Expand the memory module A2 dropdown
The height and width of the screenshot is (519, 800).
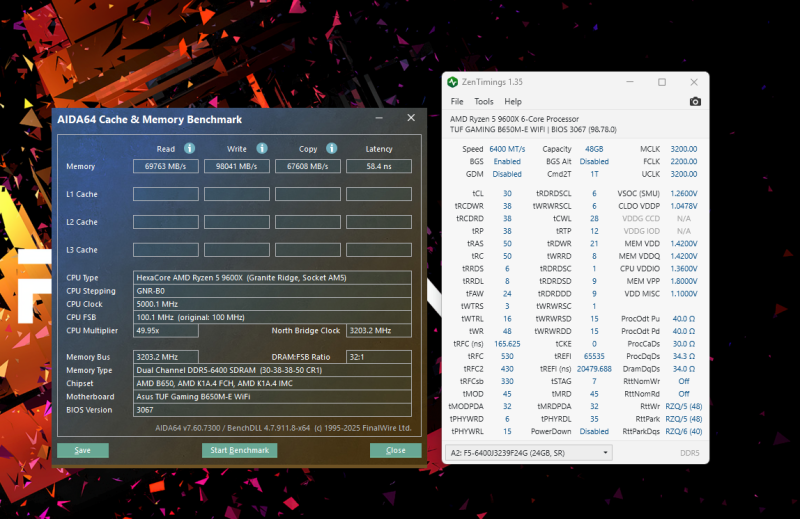[x=529, y=453]
